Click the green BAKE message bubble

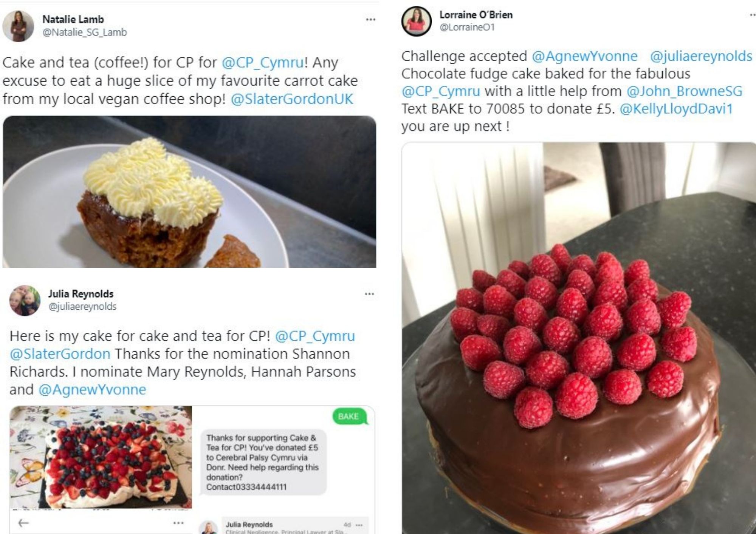349,416
